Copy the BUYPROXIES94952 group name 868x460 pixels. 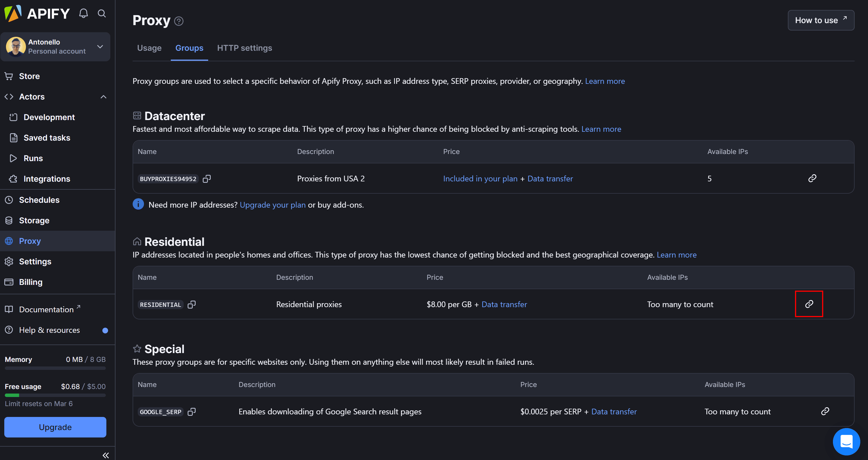coord(206,179)
